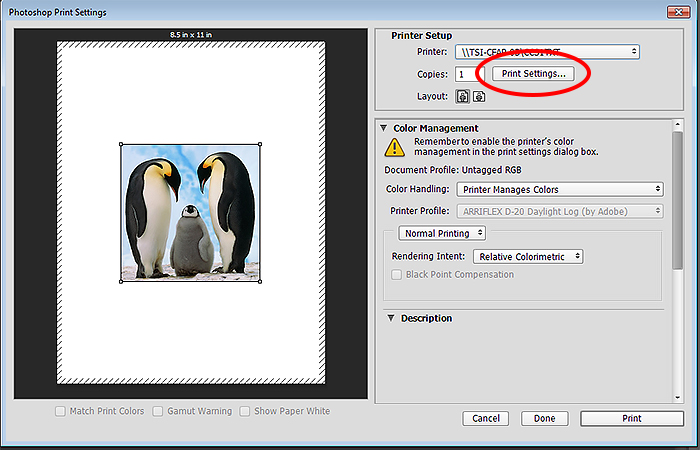Toggle the Gamut Warning checkbox

click(158, 411)
